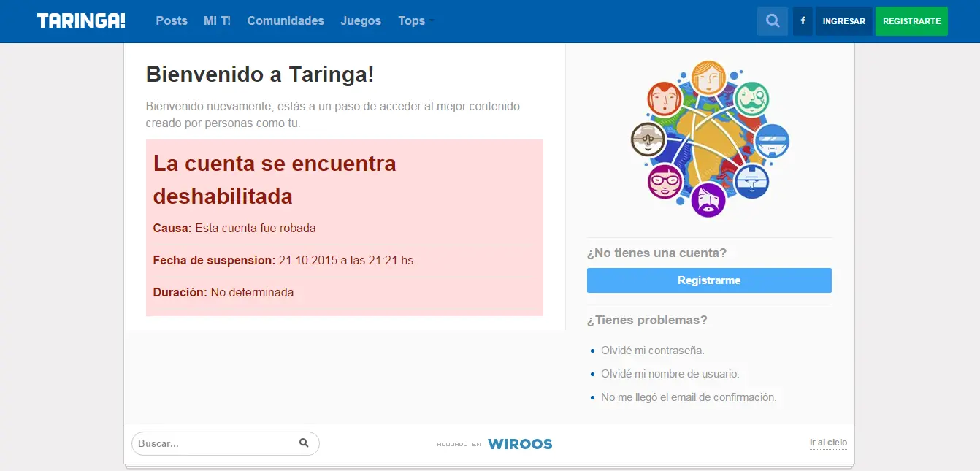Viewport: 980px width, 471px height.
Task: Click the Duración: No determinada line
Action: [x=223, y=292]
